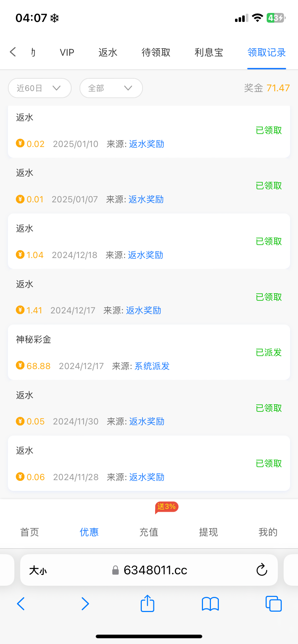This screenshot has width=298, height=644.
Task: Open the 利息宝 tab
Action: tap(209, 52)
